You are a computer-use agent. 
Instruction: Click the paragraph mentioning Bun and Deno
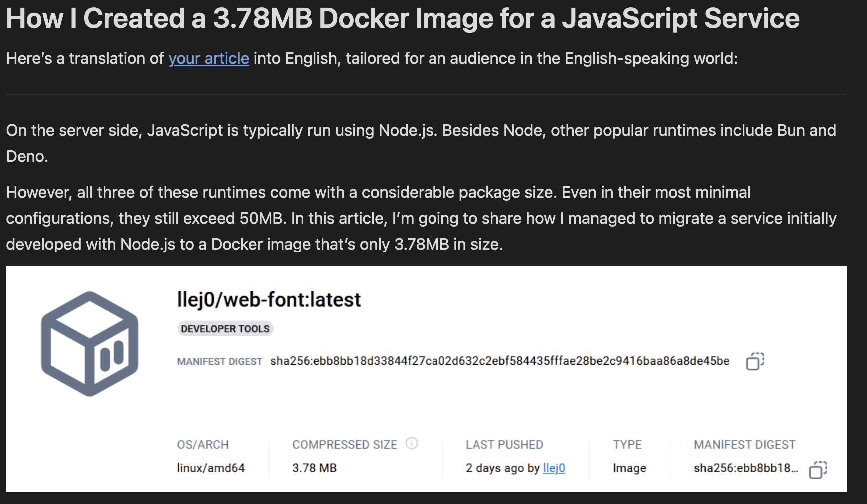421,143
